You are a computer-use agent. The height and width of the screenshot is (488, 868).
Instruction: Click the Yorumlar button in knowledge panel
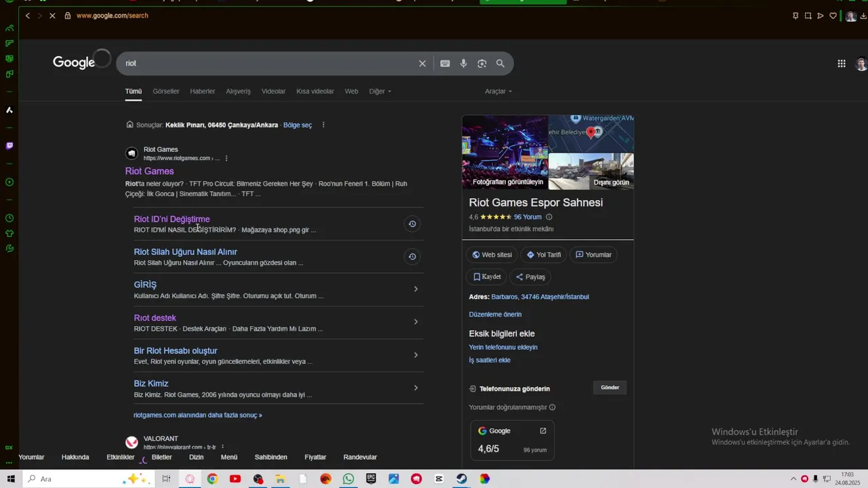pyautogui.click(x=593, y=255)
